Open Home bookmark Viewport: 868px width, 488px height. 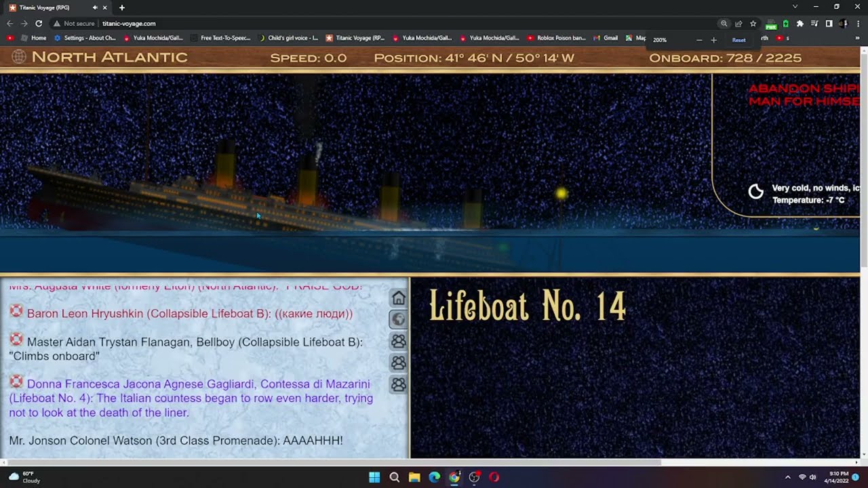[33, 38]
